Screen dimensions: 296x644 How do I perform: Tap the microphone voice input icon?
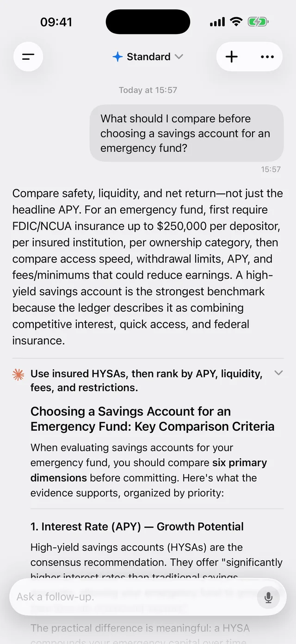point(268,597)
